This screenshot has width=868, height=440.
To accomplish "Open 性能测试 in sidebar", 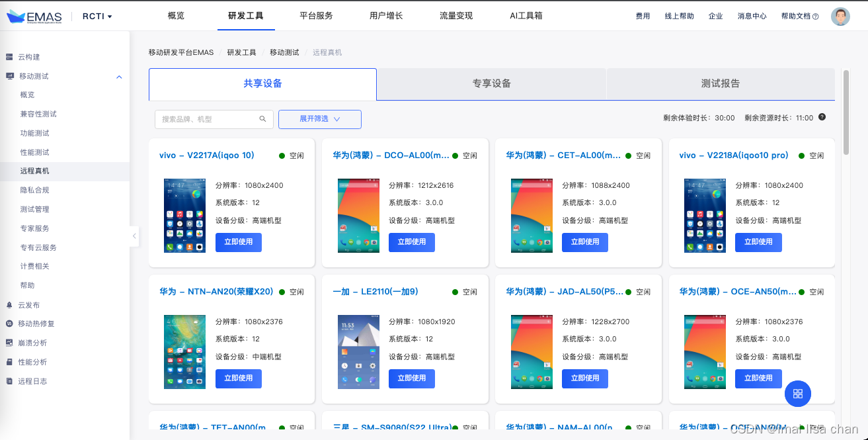I will (x=34, y=152).
